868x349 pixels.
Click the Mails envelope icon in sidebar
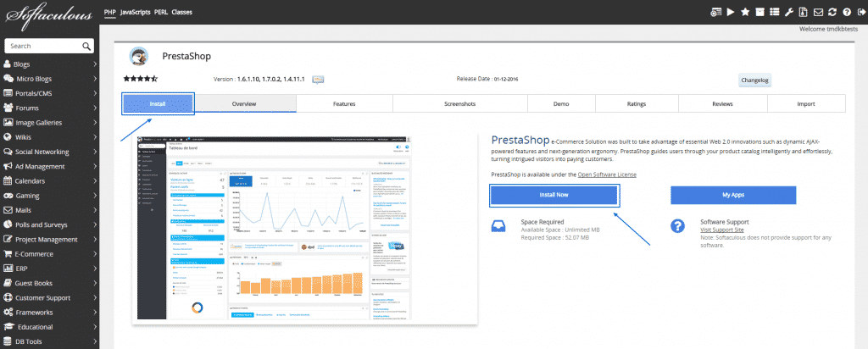[x=8, y=210]
